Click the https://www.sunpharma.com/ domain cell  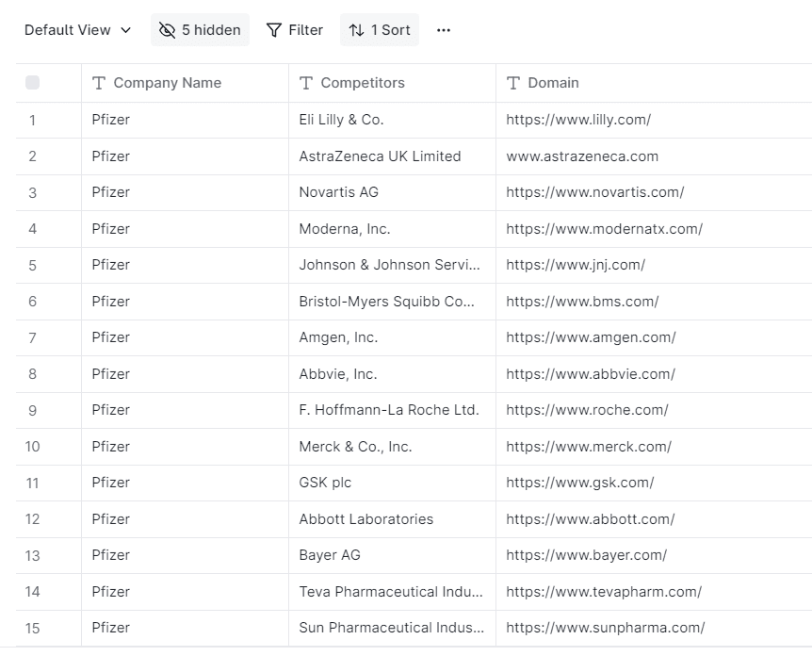click(654, 628)
